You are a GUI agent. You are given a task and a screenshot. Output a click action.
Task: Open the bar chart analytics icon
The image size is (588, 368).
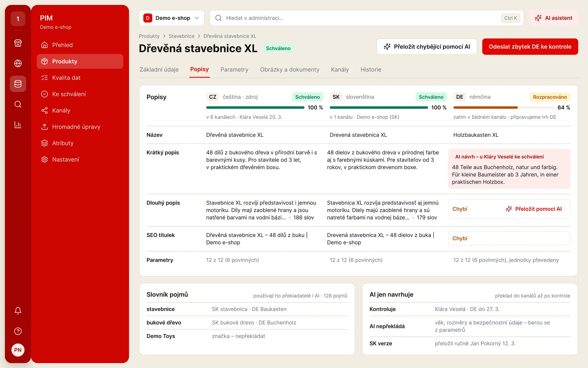18,125
